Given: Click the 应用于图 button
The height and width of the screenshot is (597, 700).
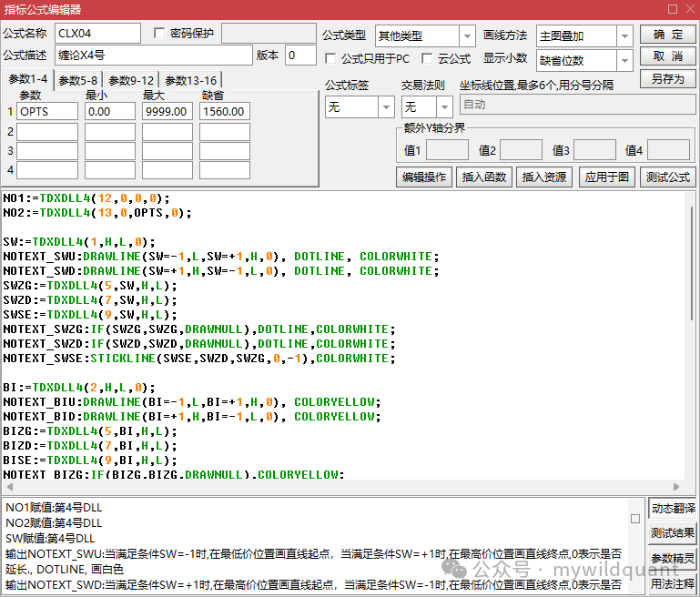Looking at the screenshot, I should point(606,177).
